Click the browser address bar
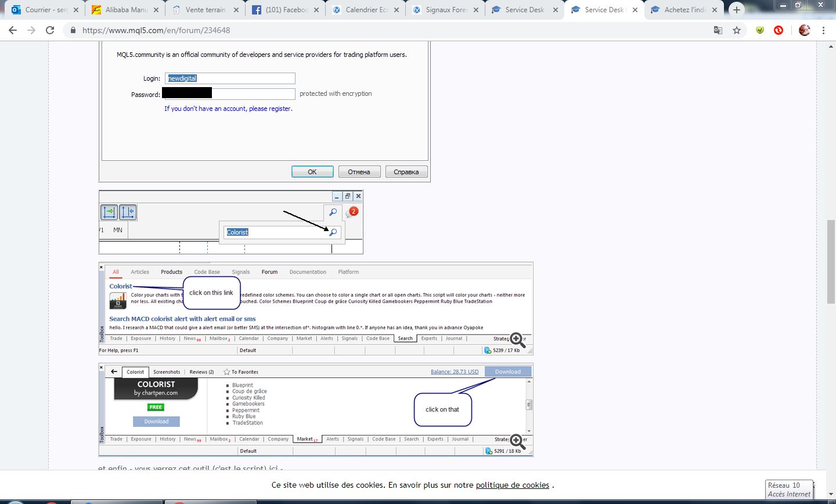Image resolution: width=836 pixels, height=504 pixels. coord(395,30)
